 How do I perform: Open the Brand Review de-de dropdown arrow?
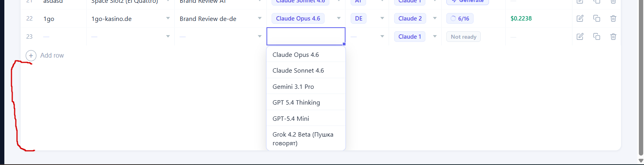click(260, 19)
